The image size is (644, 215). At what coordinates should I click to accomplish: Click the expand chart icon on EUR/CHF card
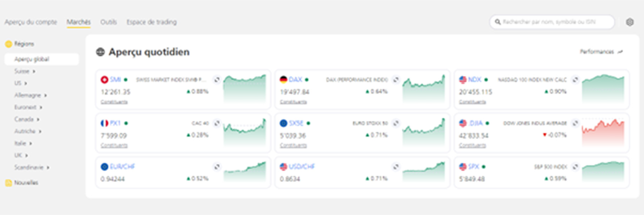point(217,167)
